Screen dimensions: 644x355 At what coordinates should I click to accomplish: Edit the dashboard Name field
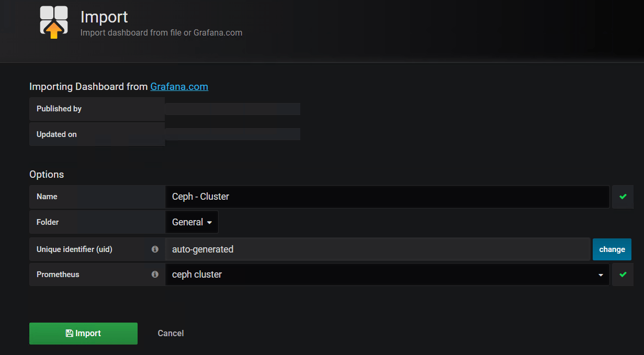pos(387,197)
